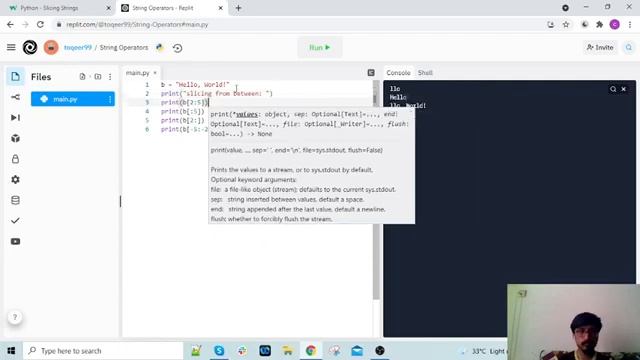The width and height of the screenshot is (640, 360).
Task: Click the print(b[:5]) line in editor
Action: pos(182,111)
